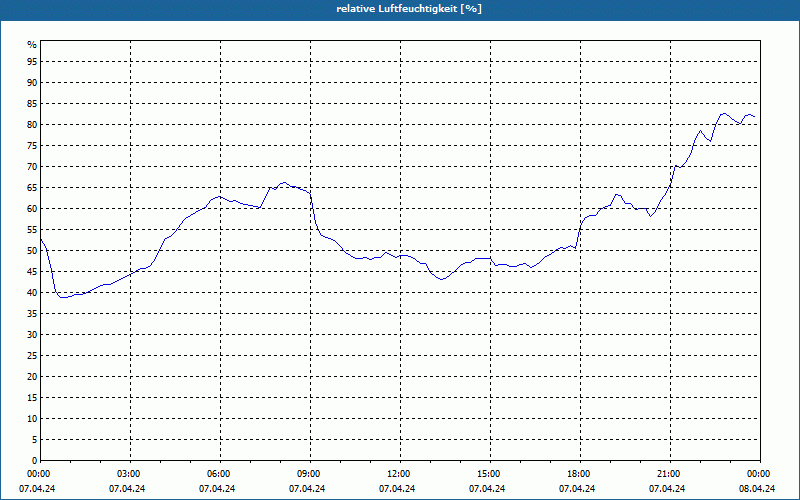Select the '07.04.24' date beneath 12:00
The width and height of the screenshot is (800, 500).
(x=397, y=489)
